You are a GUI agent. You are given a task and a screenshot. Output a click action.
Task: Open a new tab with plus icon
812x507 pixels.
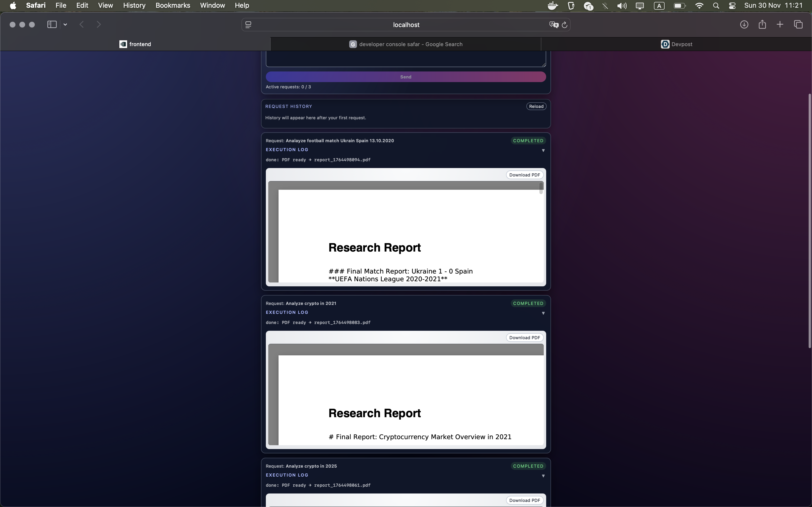click(x=780, y=24)
